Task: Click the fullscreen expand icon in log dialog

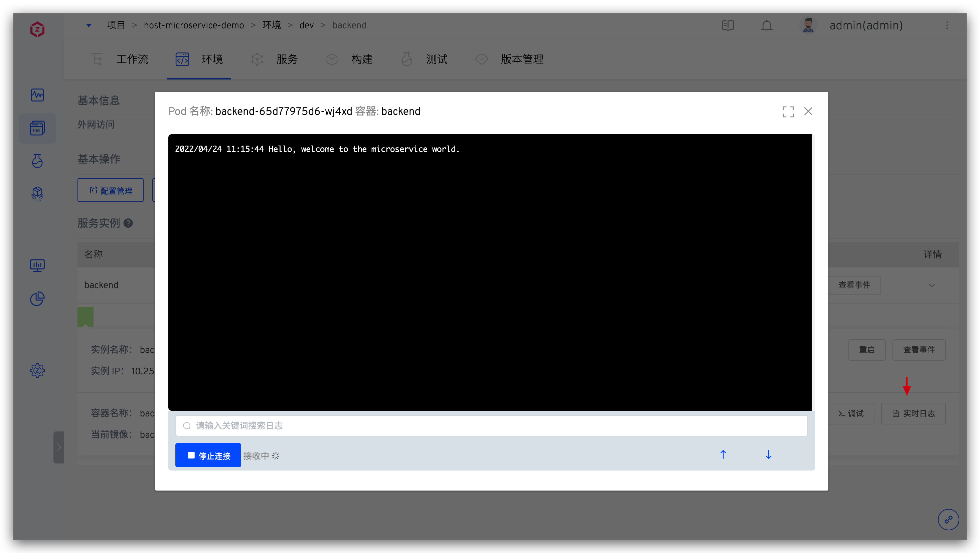Action: [x=788, y=112]
